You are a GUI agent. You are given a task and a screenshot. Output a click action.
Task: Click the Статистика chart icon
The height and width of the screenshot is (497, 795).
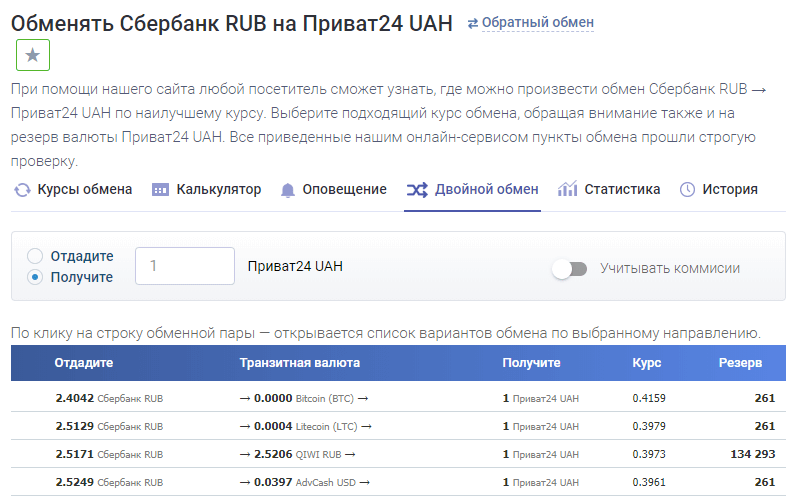point(567,189)
